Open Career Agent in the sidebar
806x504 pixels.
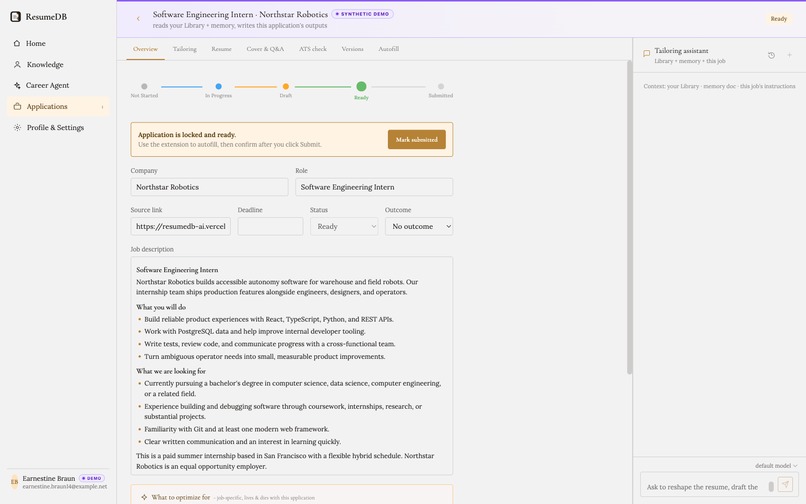58,85
